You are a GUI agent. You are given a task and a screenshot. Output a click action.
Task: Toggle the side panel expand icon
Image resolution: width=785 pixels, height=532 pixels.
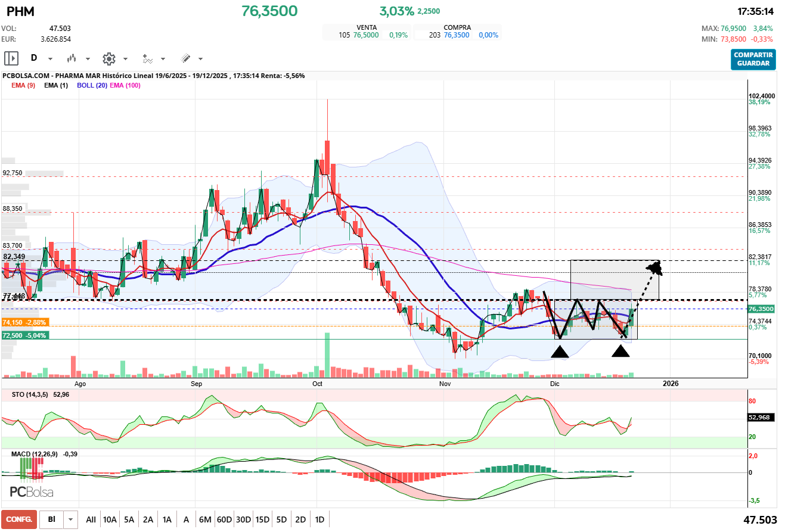11,58
